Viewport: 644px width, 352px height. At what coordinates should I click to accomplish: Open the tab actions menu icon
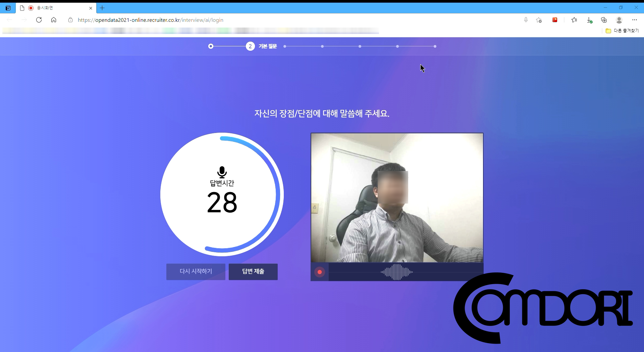tap(8, 8)
